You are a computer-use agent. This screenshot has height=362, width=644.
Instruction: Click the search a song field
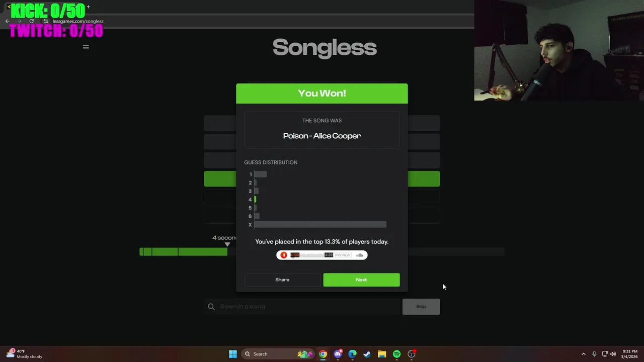[302, 306]
